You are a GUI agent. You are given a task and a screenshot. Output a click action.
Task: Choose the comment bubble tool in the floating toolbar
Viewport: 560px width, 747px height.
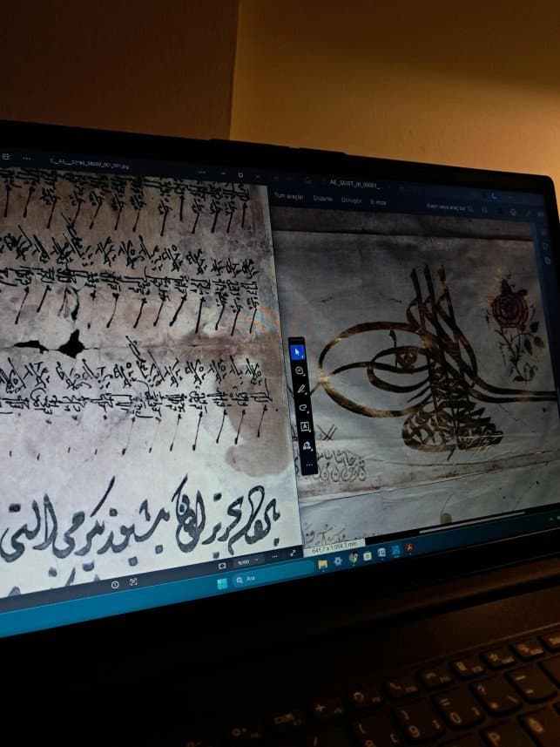(300, 370)
